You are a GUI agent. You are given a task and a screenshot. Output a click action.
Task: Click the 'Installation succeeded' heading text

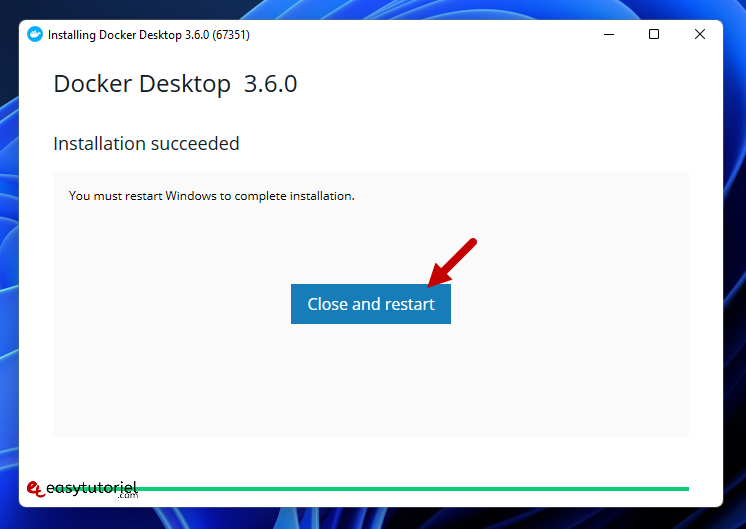click(146, 144)
